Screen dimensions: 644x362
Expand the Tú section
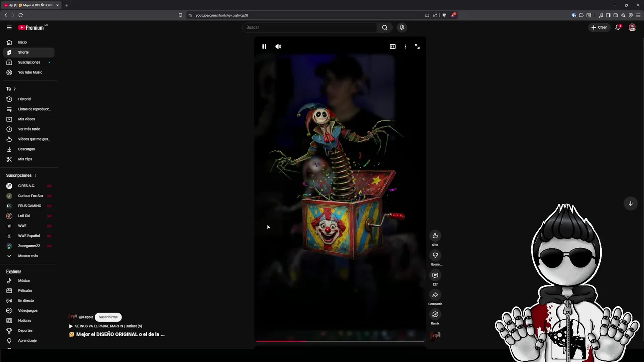[x=11, y=89]
